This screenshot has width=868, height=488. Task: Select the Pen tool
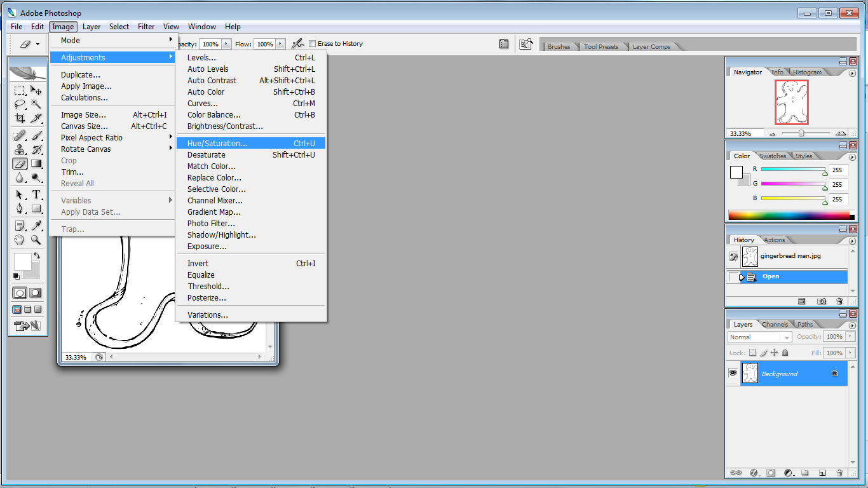pyautogui.click(x=20, y=208)
